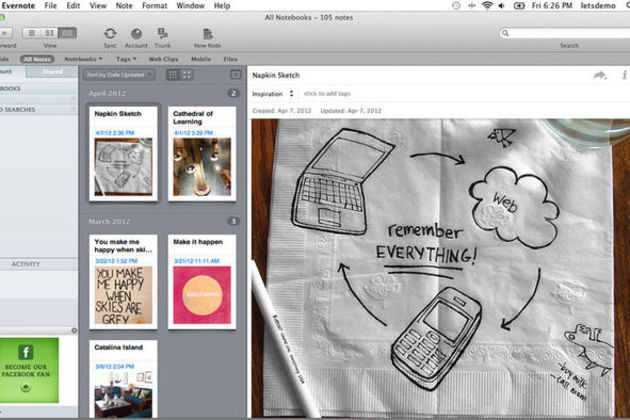Image resolution: width=630 pixels, height=420 pixels.
Task: Open the Format menu
Action: [x=154, y=6]
